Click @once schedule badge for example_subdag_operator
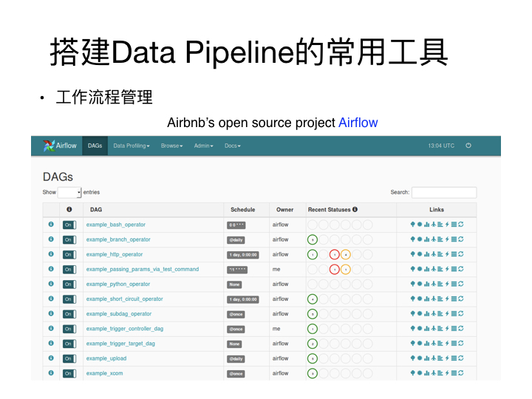Image resolution: width=532 pixels, height=399 pixels. [x=236, y=314]
